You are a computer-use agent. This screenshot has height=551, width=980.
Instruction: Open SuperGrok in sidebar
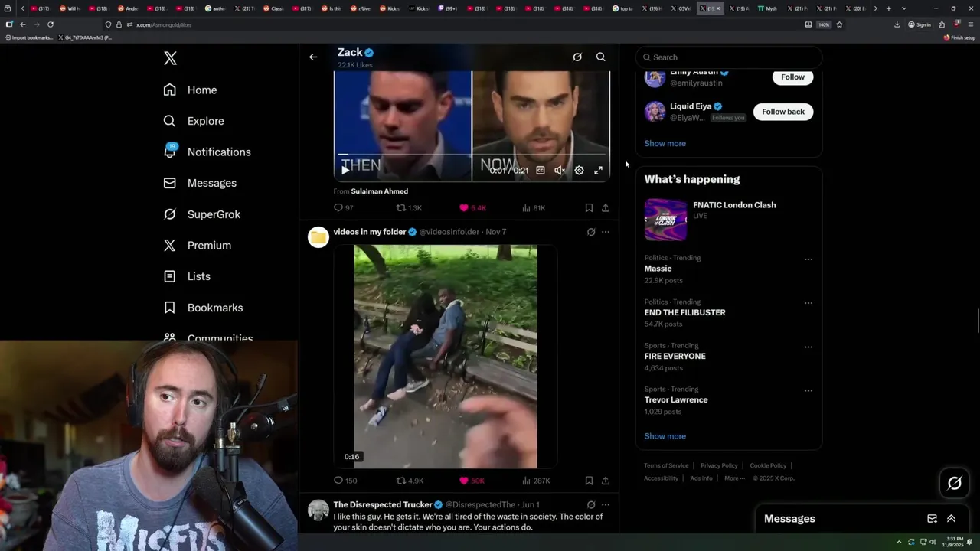(202, 214)
